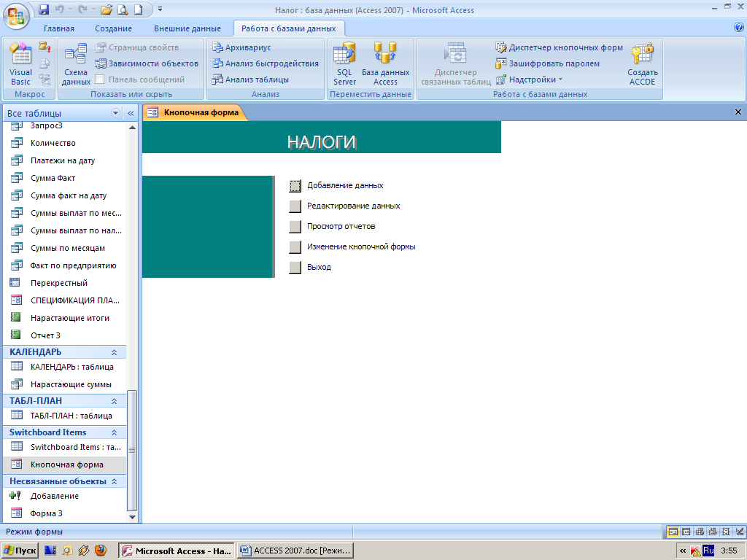Viewport: 747px width, 560px height.
Task: Start Анализ быстродействия
Action: click(x=266, y=63)
